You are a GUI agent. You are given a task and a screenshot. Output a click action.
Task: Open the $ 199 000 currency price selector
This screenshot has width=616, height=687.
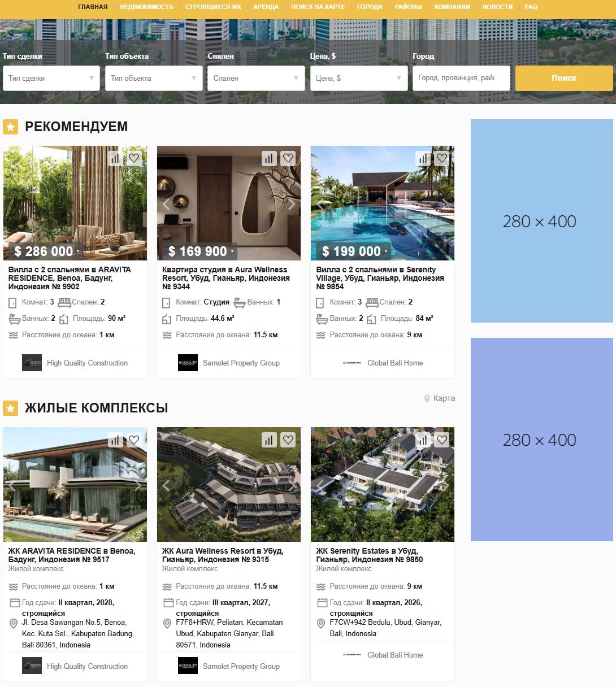coord(354,251)
